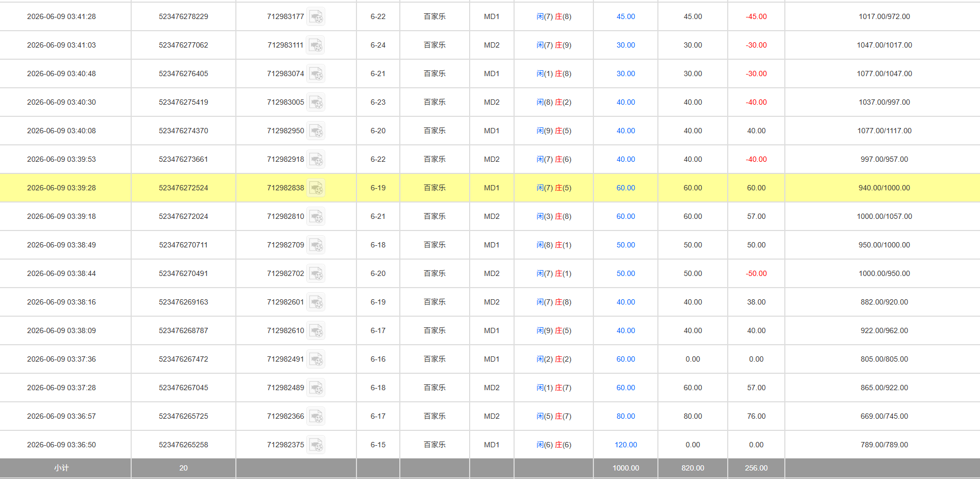Open video replay icon for round 712982366
The height and width of the screenshot is (479, 980).
tap(316, 416)
